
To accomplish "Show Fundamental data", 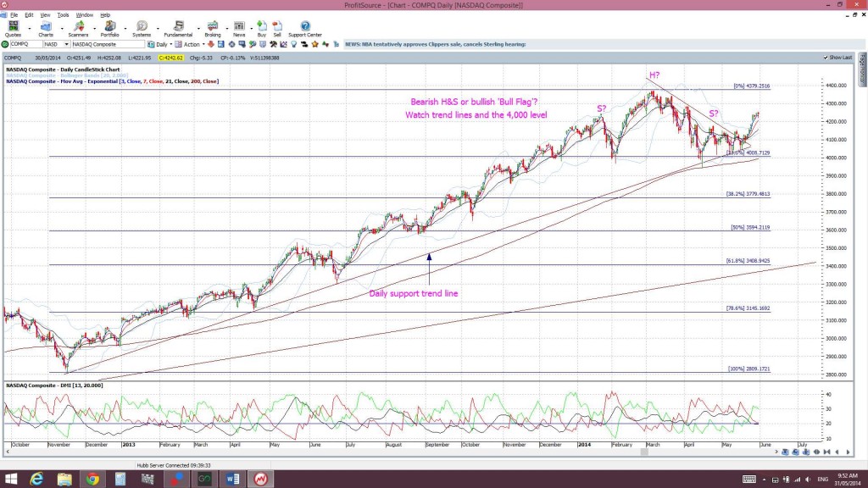I will [x=178, y=29].
